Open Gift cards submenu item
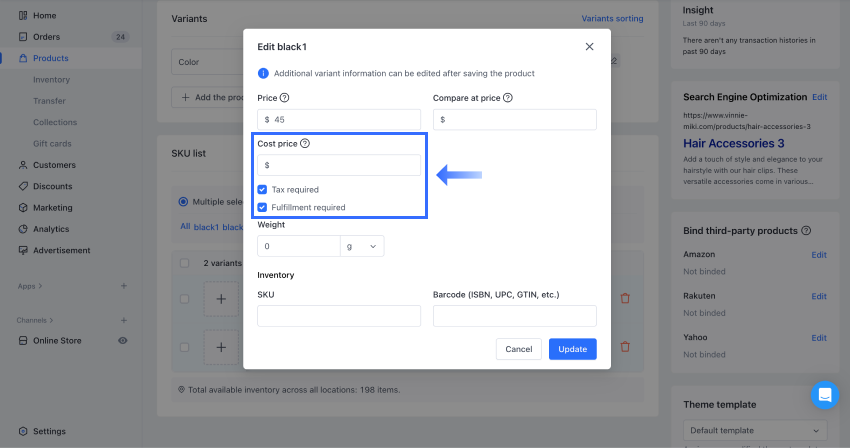This screenshot has width=850, height=448. (x=52, y=144)
